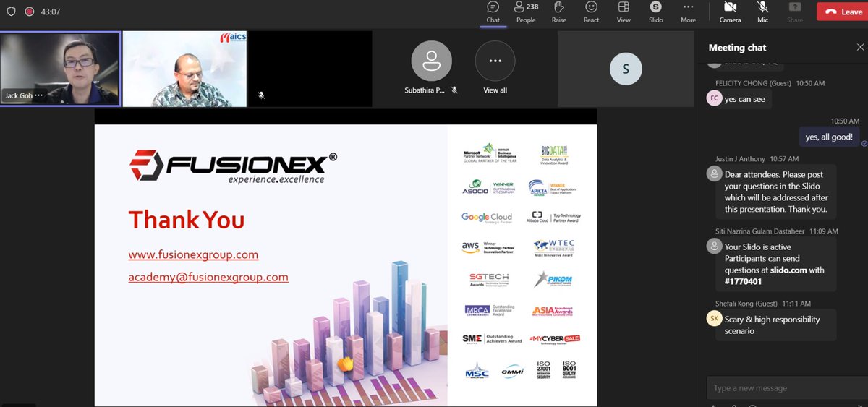This screenshot has width=868, height=407.
Task: Click FELICITY CHONG's FC avatar
Action: 714,97
